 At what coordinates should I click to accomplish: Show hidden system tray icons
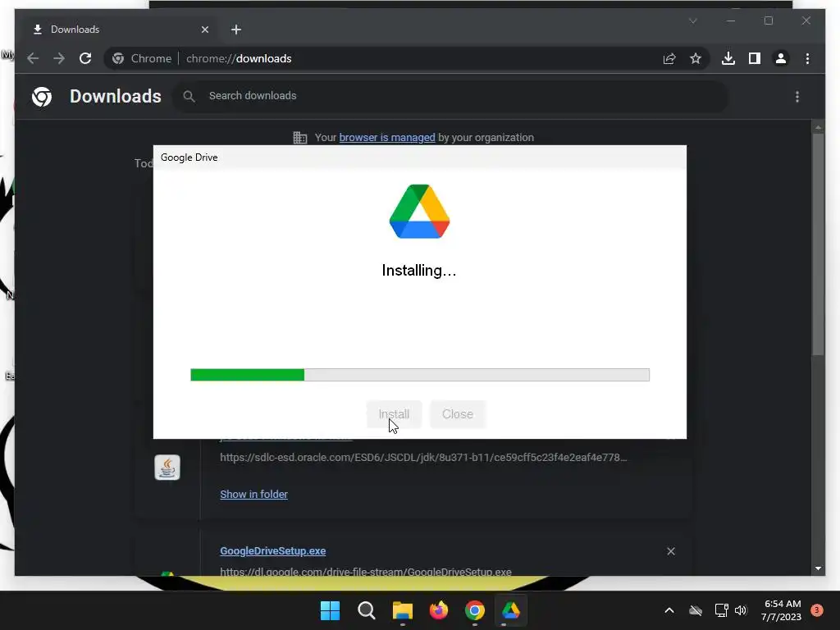click(669, 610)
